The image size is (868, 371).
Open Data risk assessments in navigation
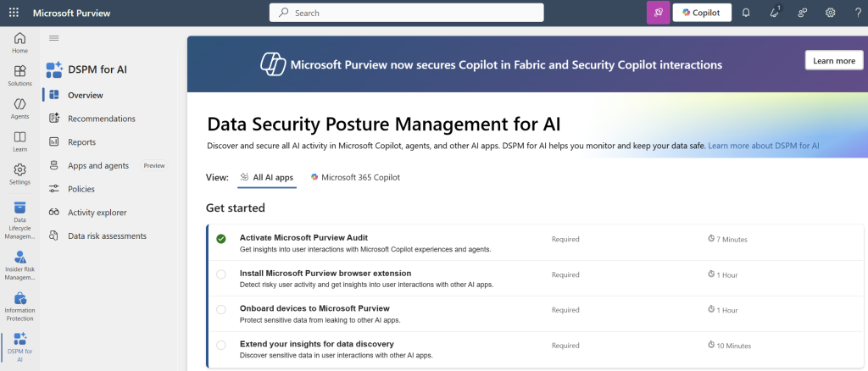click(108, 235)
